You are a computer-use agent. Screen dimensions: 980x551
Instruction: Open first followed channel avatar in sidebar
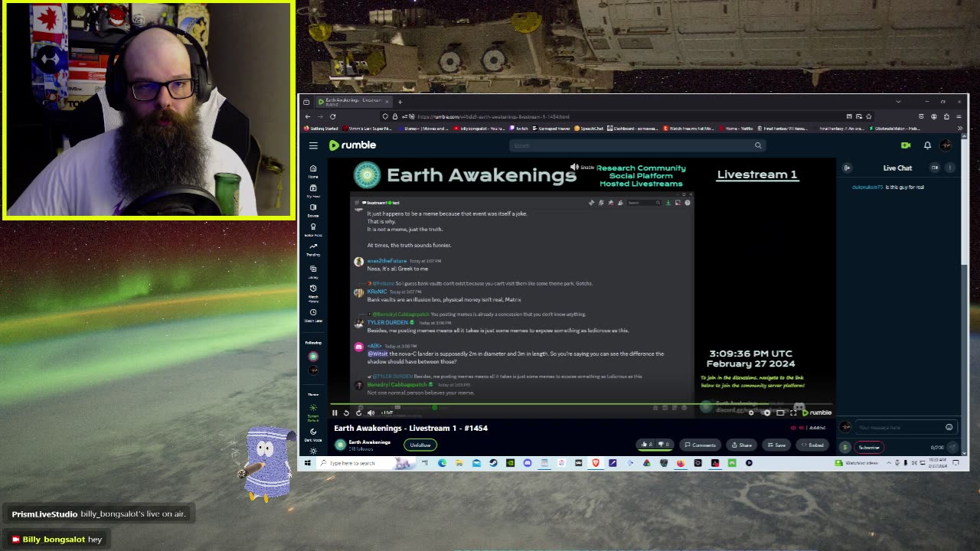pos(313,356)
